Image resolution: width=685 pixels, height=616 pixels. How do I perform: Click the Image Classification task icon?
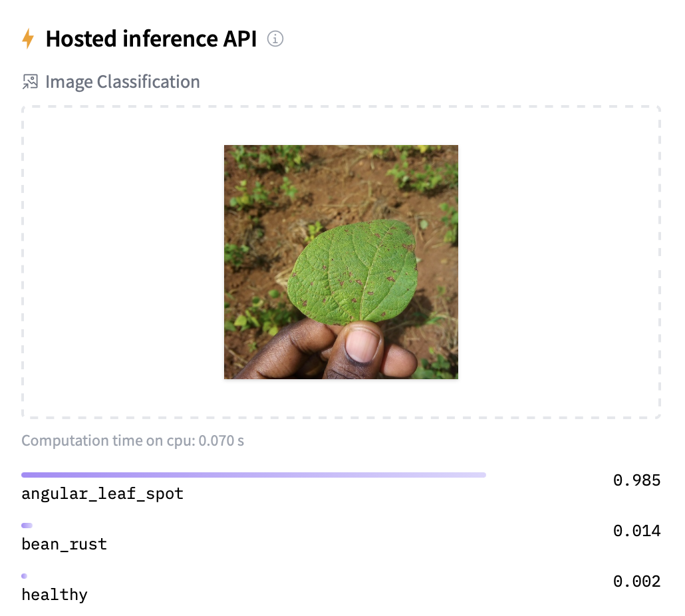pyautogui.click(x=30, y=82)
